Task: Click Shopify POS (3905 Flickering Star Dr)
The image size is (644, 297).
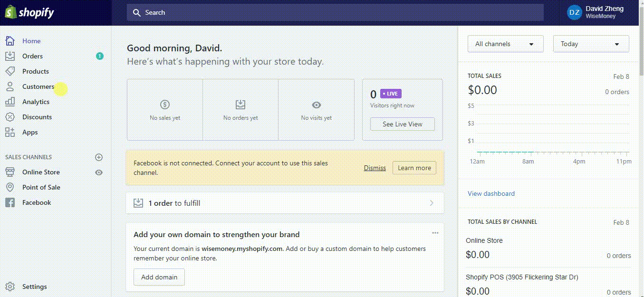Action: (x=522, y=277)
